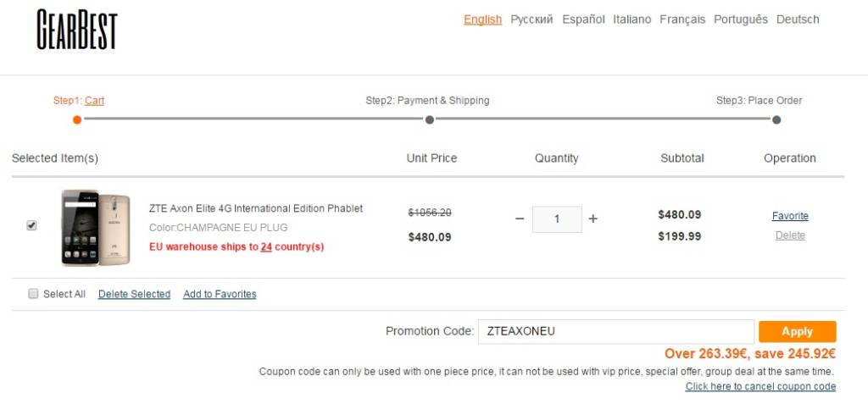Click here to cancel coupon code
The height and width of the screenshot is (404, 868).
(760, 387)
